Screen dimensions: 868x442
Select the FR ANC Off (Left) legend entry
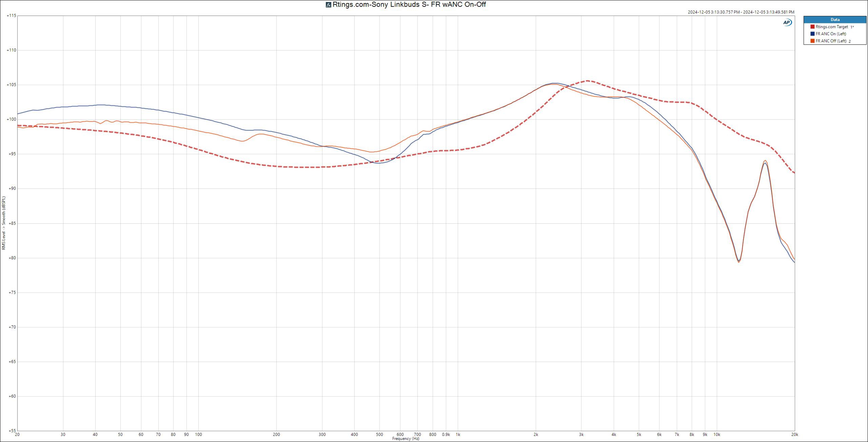831,41
